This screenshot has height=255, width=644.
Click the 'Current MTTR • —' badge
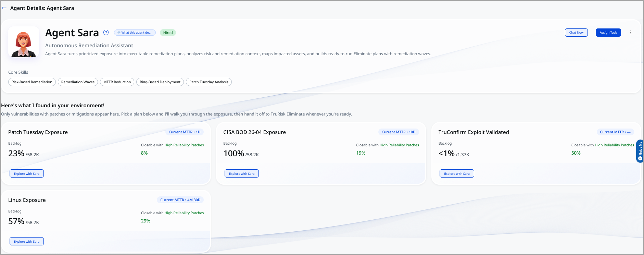615,132
